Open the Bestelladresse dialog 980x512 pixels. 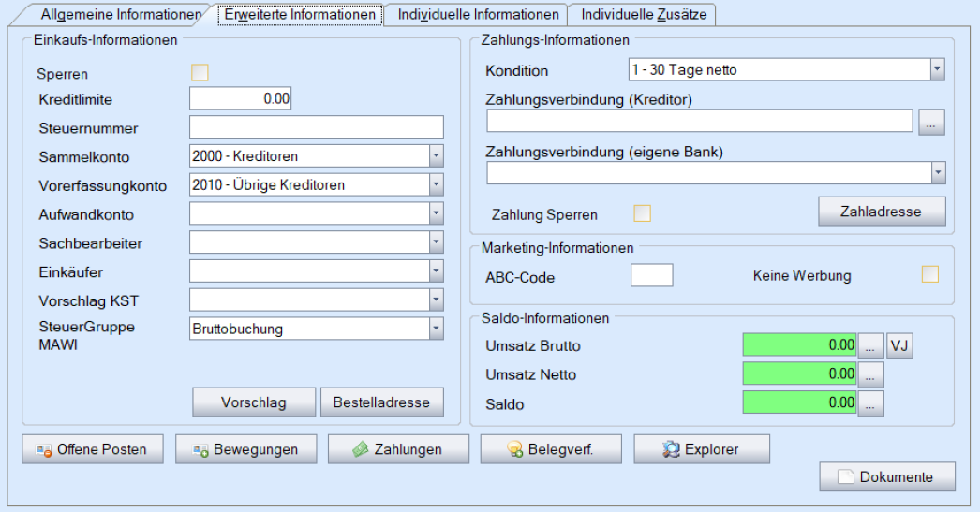[382, 402]
